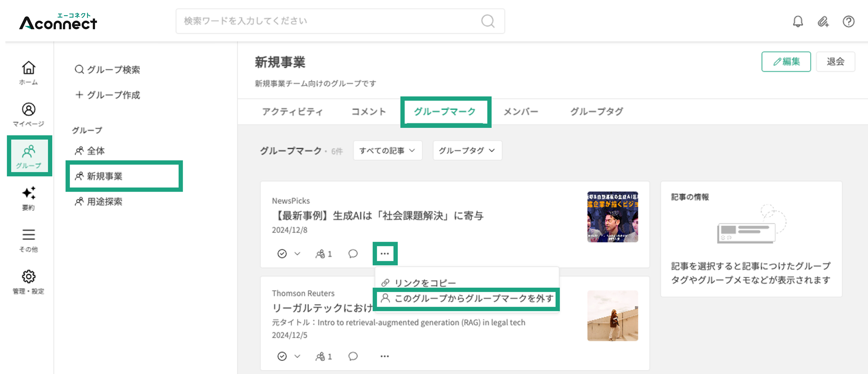Select このグループからグループマークを外す menu item
The height and width of the screenshot is (374, 868).
pyautogui.click(x=467, y=299)
